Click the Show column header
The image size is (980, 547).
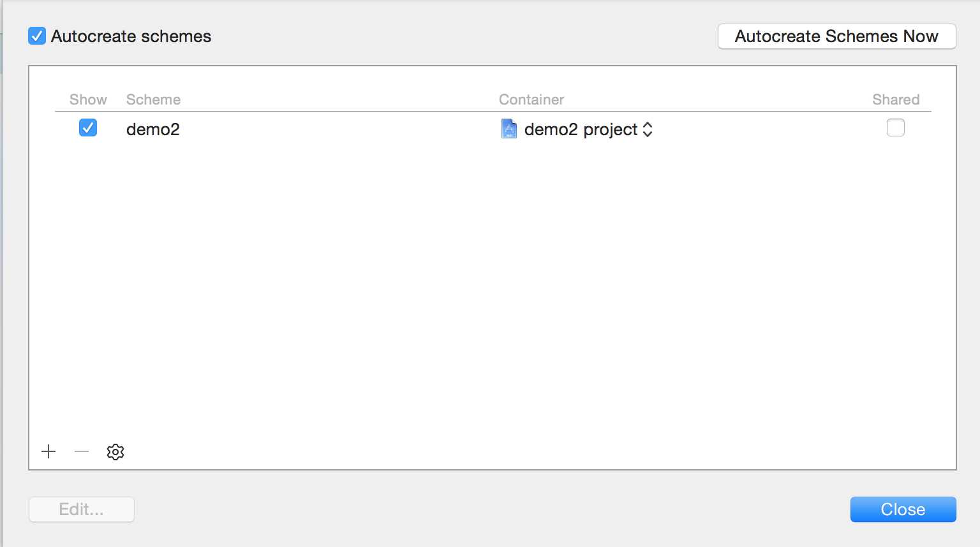[x=88, y=99]
